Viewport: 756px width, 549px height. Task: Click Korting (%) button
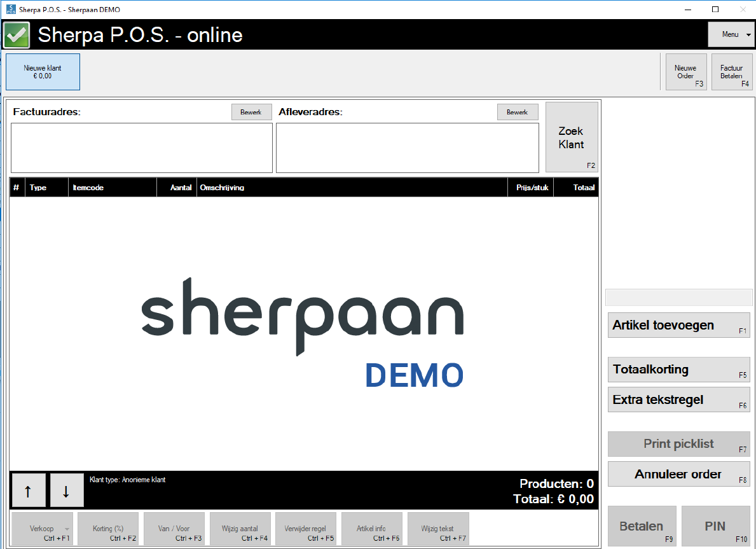point(108,529)
